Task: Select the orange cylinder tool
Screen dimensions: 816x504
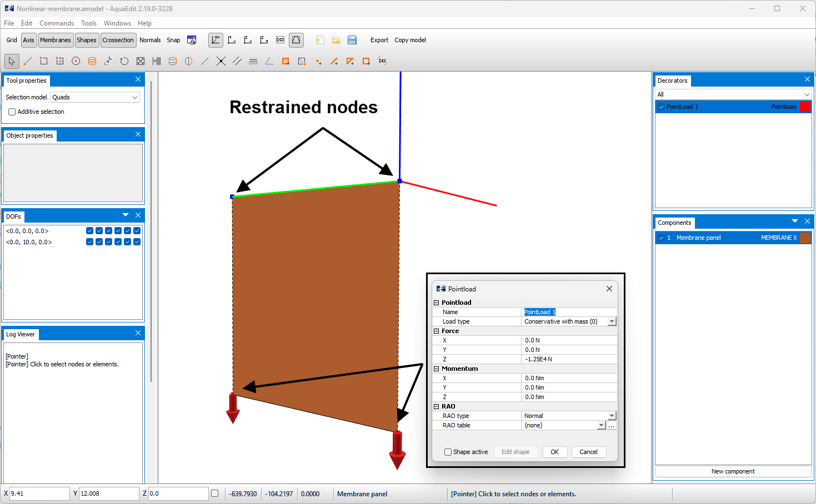Action: pyautogui.click(x=92, y=61)
